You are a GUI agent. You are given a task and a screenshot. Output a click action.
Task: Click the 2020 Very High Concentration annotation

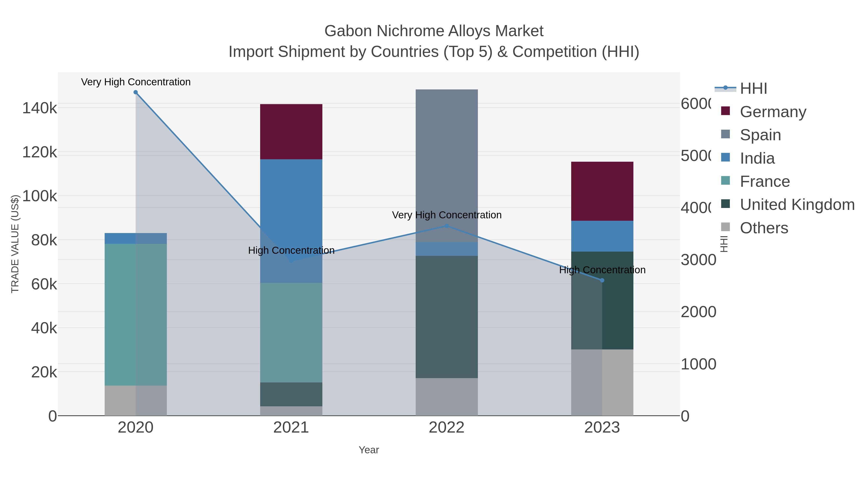click(136, 82)
